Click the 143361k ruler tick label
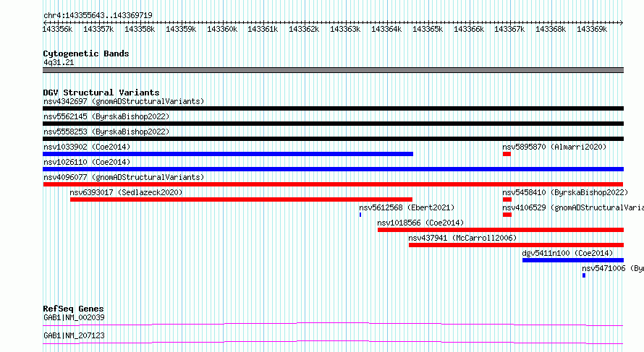The width and height of the screenshot is (644, 352). [263, 29]
